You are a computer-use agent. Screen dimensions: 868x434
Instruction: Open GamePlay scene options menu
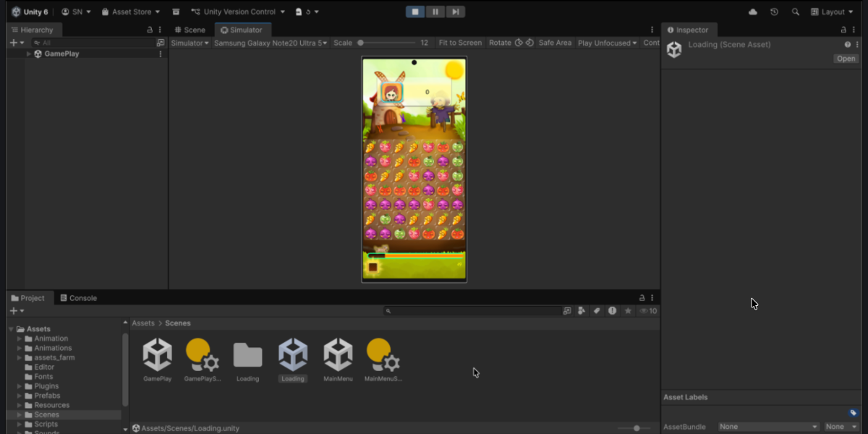(161, 54)
